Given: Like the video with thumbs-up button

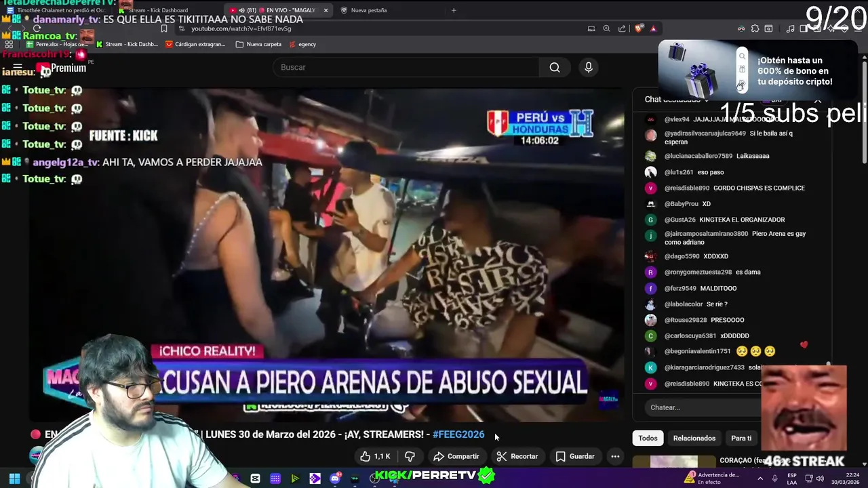Looking at the screenshot, I should point(375,456).
